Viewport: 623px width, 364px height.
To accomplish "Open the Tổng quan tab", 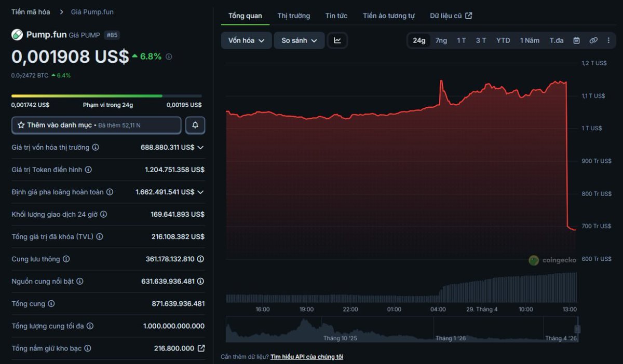I will [245, 16].
